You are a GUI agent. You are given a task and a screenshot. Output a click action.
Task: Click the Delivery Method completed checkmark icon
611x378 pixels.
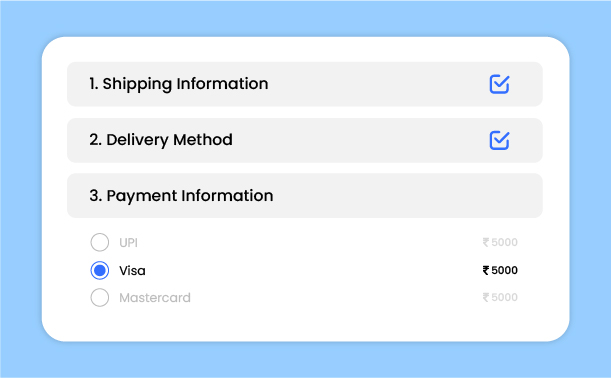pos(499,140)
